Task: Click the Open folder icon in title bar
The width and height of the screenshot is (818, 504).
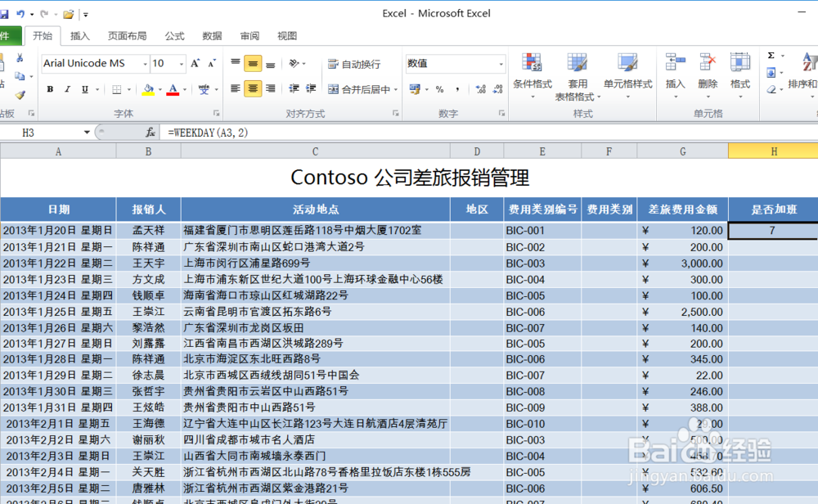Action: pos(69,14)
